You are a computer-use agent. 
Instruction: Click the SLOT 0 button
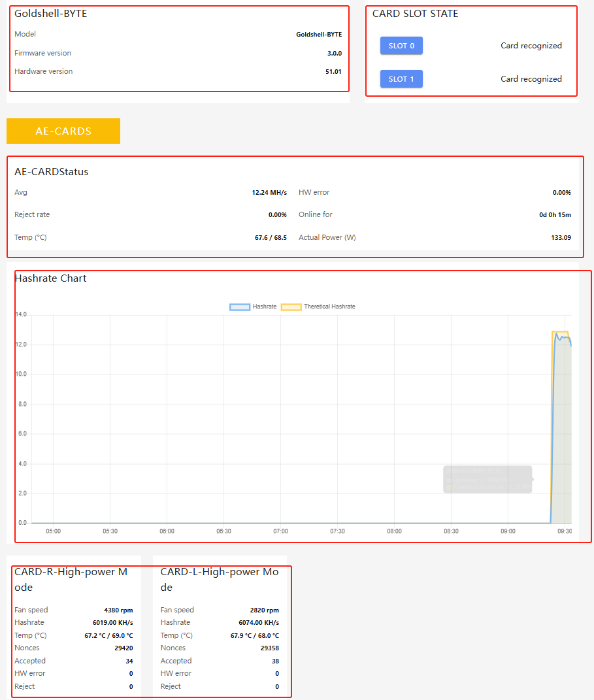click(401, 46)
